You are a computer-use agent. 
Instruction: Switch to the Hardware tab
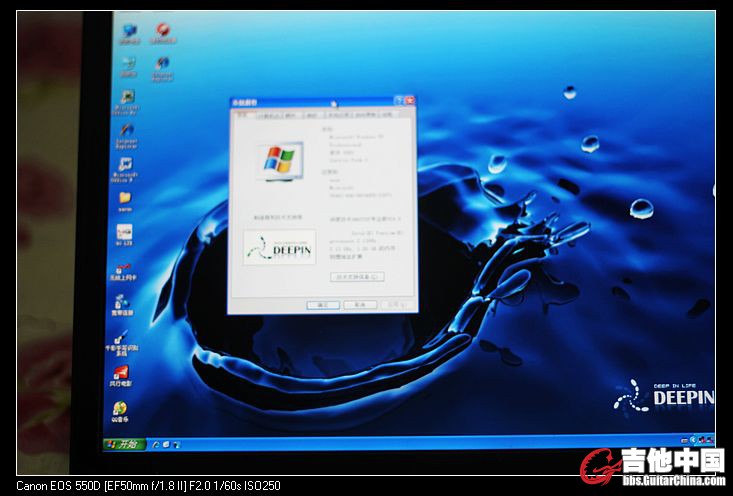click(x=291, y=115)
